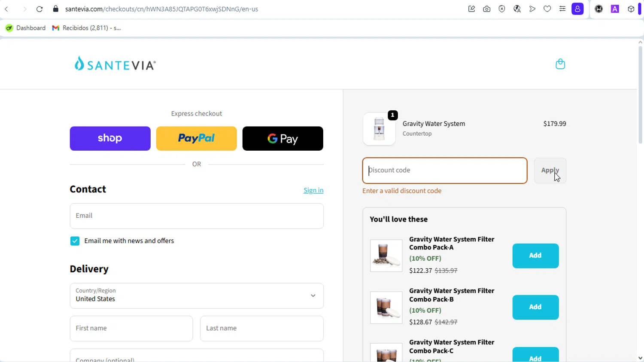Choose Google Pay express checkout
Viewport: 644px width, 362px height.
click(283, 138)
